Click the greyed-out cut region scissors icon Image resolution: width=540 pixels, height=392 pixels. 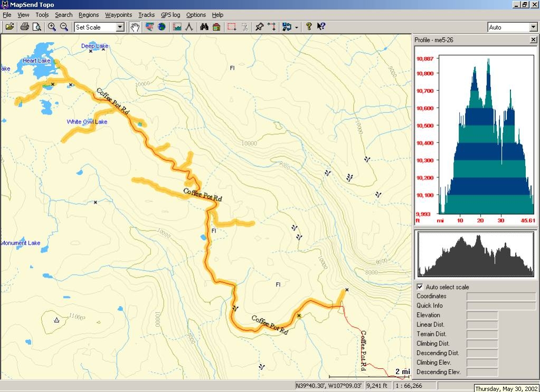pyautogui.click(x=245, y=27)
